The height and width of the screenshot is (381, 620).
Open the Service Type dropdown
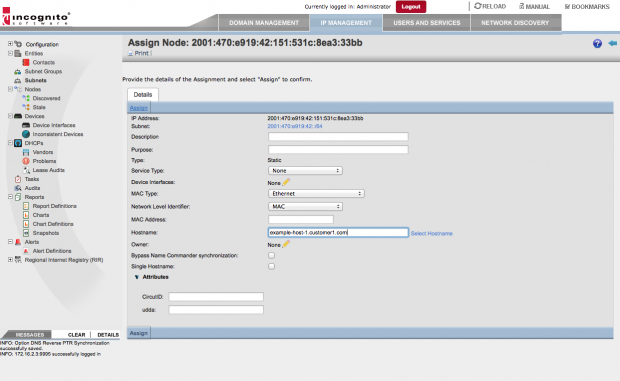click(x=305, y=171)
